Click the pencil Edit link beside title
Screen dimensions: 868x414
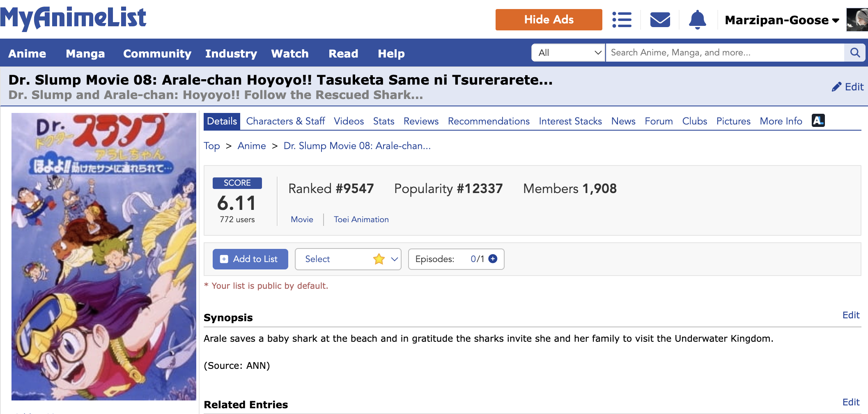(848, 87)
